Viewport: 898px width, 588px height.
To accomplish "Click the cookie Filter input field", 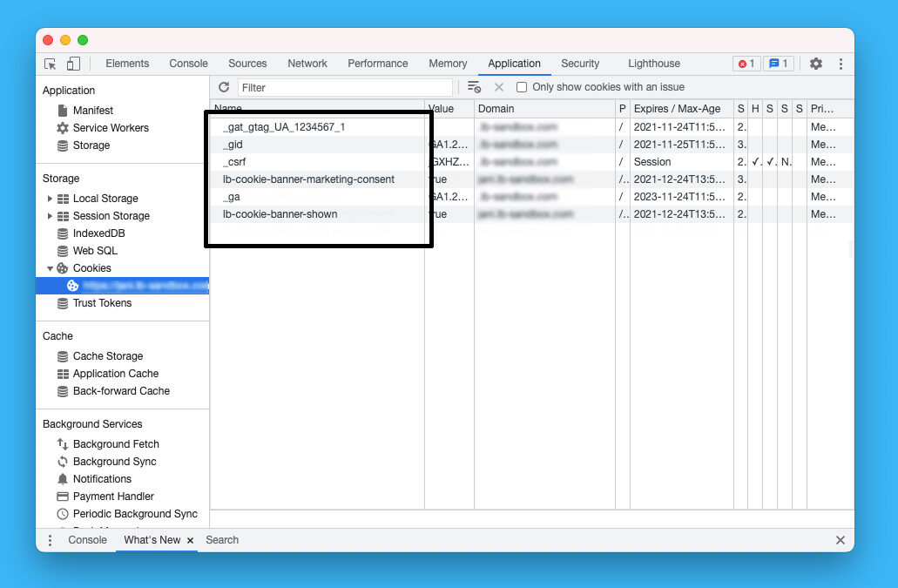I will click(345, 87).
